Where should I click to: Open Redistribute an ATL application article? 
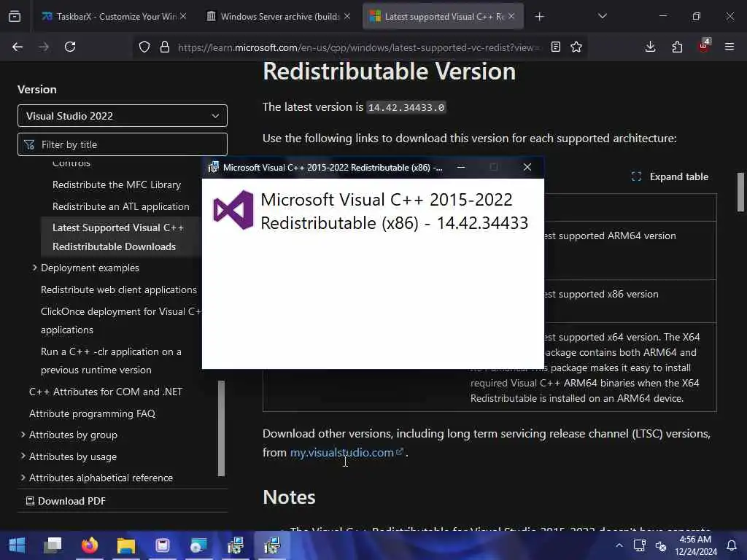(x=121, y=206)
